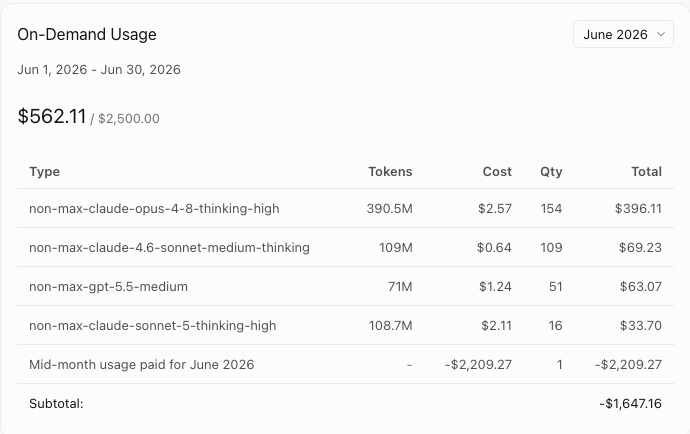Select the date range Jun 1, 2026 - Jun 30, 2026
This screenshot has height=434, width=690.
[x=99, y=70]
